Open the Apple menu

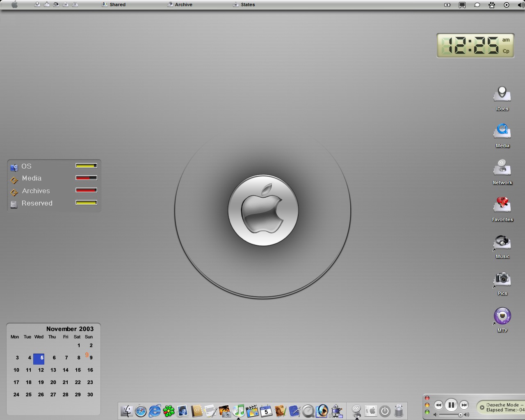[x=14, y=5]
